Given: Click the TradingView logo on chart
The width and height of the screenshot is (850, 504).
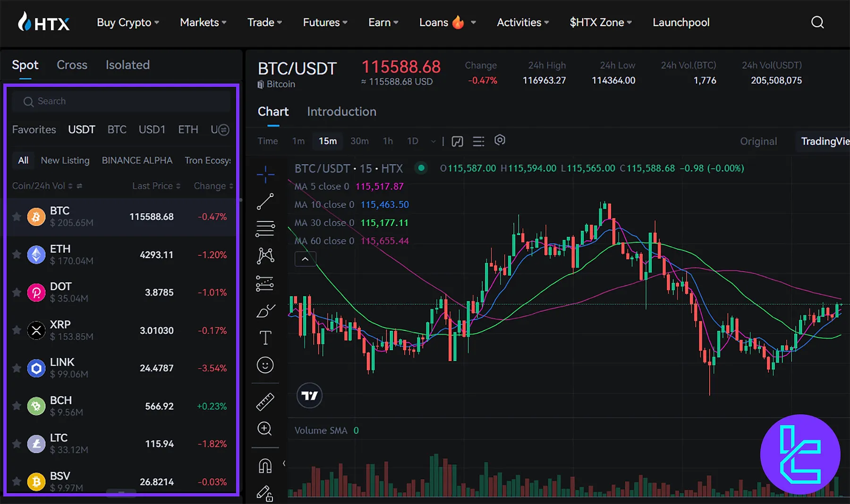Looking at the screenshot, I should click(x=309, y=395).
